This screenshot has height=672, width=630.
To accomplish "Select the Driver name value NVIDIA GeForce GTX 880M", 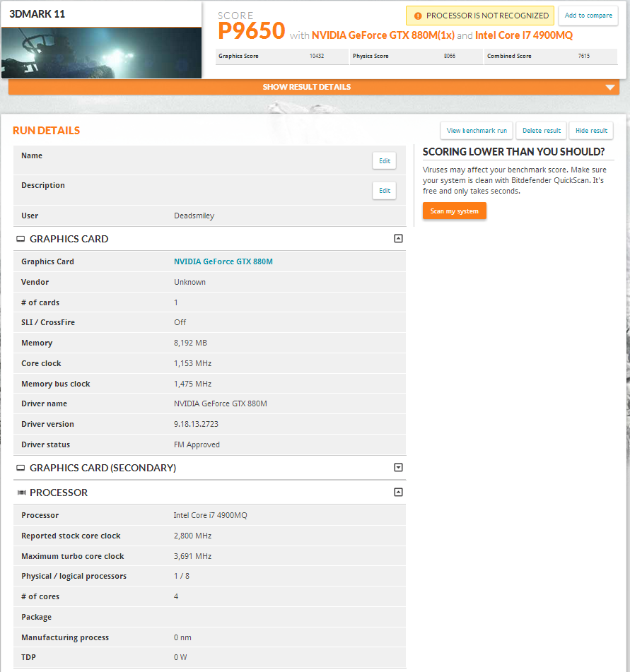I will pyautogui.click(x=221, y=403).
